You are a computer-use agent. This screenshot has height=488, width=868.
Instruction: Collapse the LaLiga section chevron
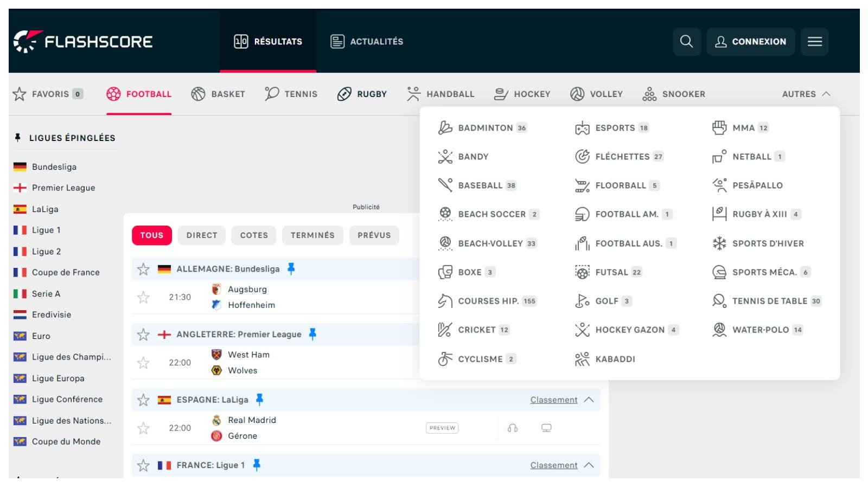pyautogui.click(x=589, y=400)
